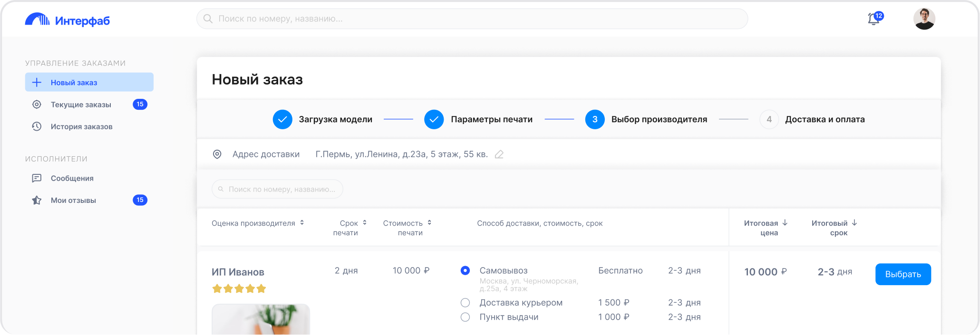Click the Интерфаб logo
This screenshot has width=980, height=335.
(67, 19)
